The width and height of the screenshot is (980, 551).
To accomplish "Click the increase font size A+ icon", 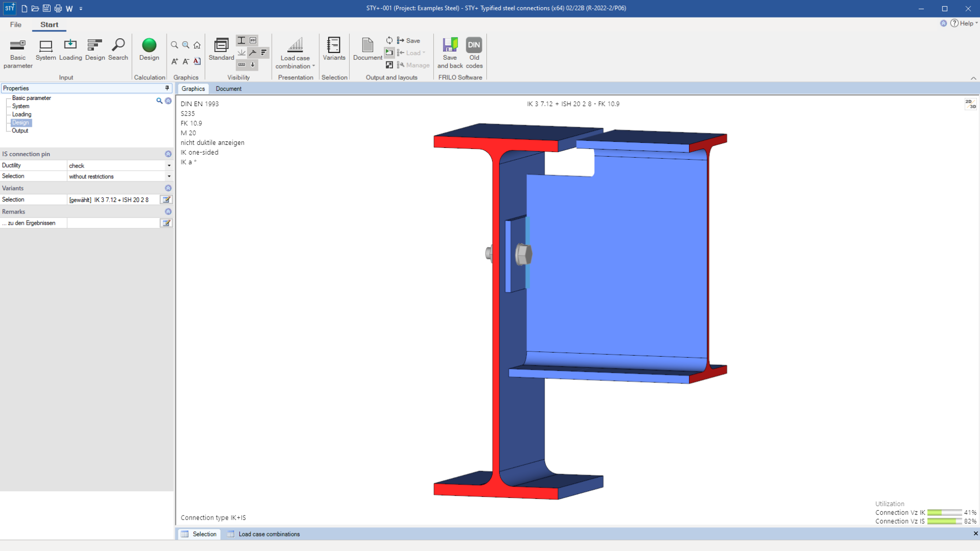I will (174, 61).
